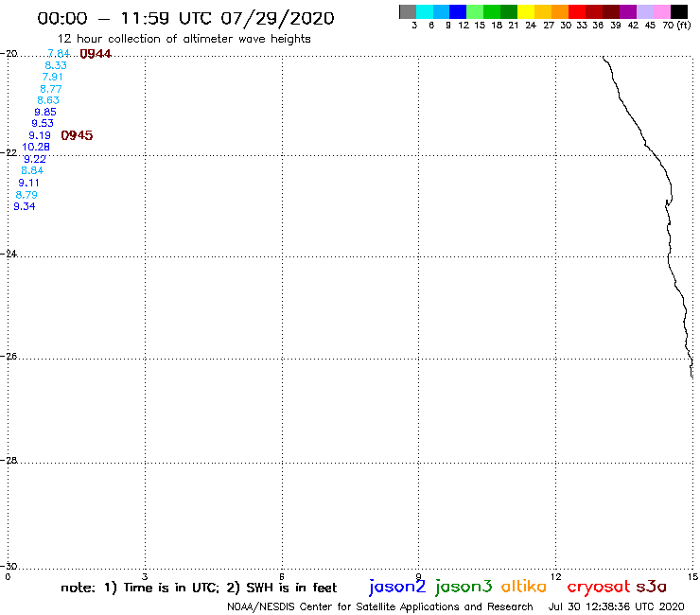Select the orange altika label
Viewport: 700px width, 615px height.
[x=524, y=586]
